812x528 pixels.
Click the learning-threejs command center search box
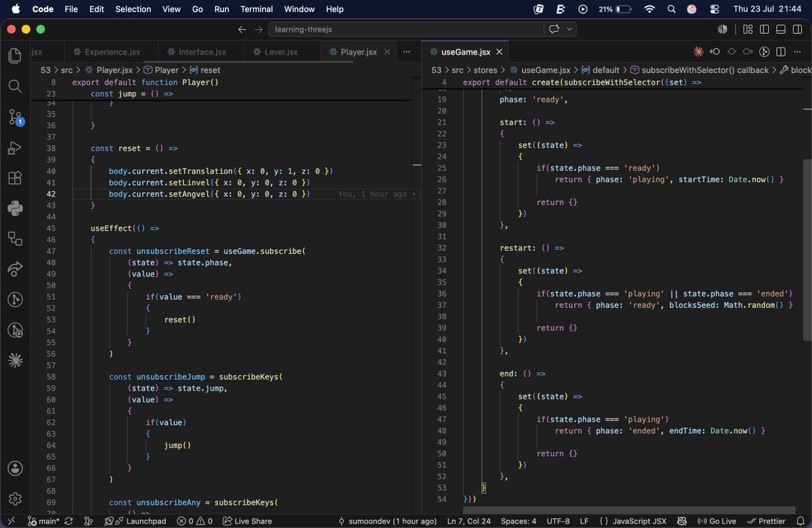pos(406,29)
